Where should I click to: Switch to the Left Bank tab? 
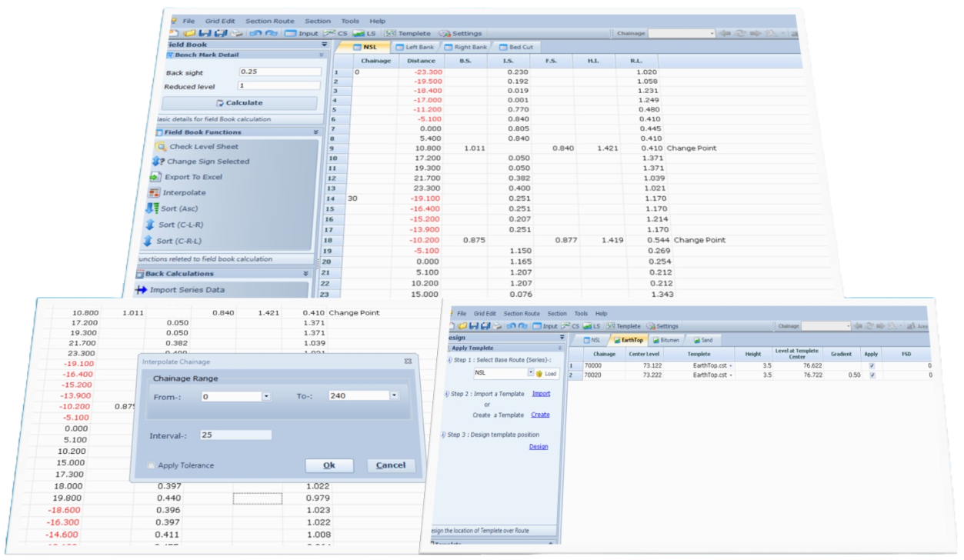[415, 48]
